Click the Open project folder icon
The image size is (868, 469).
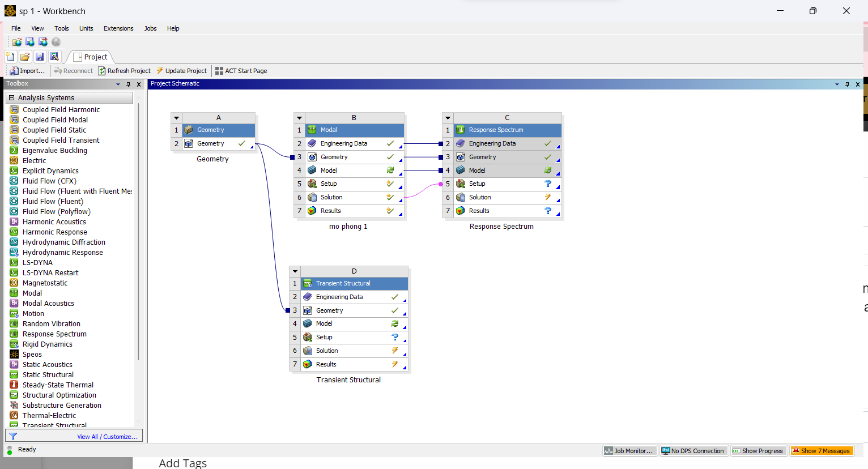(x=25, y=57)
